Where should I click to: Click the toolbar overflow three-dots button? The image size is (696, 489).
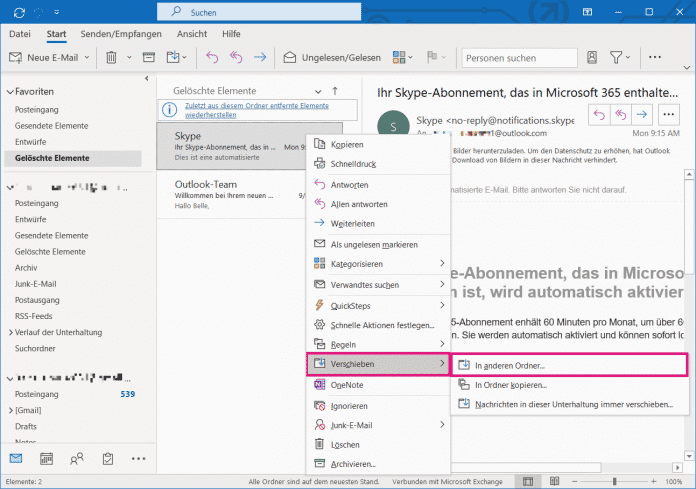655,57
